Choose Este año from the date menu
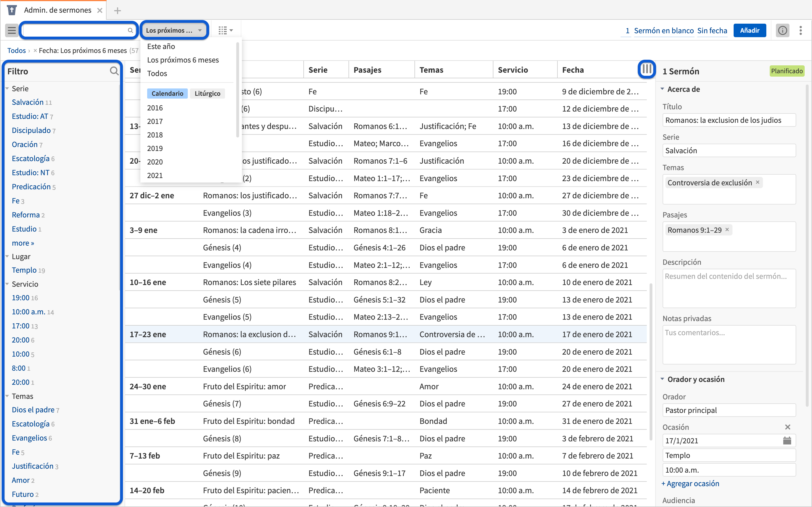 (x=161, y=46)
